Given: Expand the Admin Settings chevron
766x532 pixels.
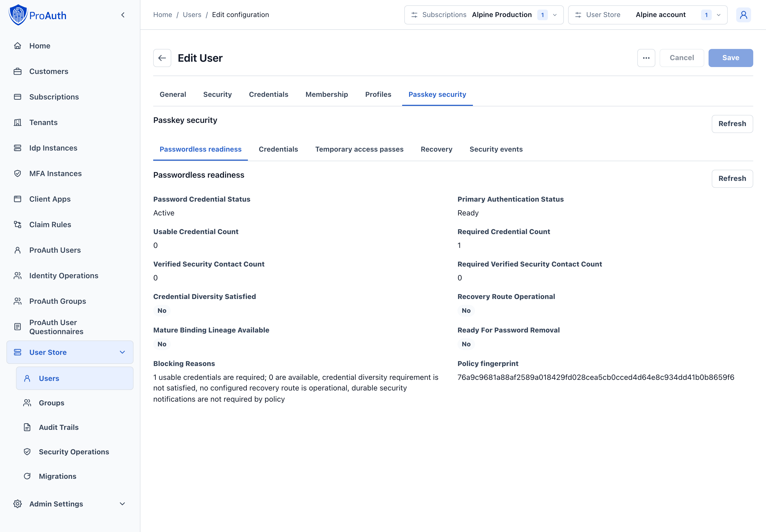Looking at the screenshot, I should 122,504.
